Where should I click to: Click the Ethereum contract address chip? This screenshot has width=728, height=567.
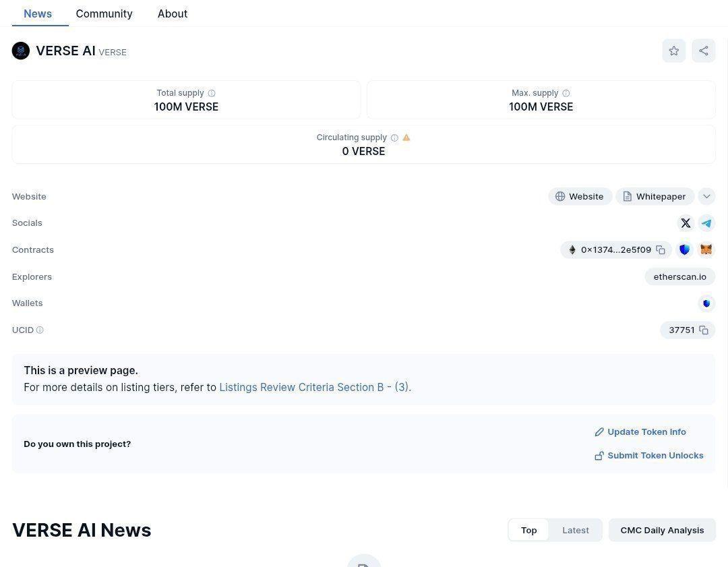pyautogui.click(x=615, y=250)
